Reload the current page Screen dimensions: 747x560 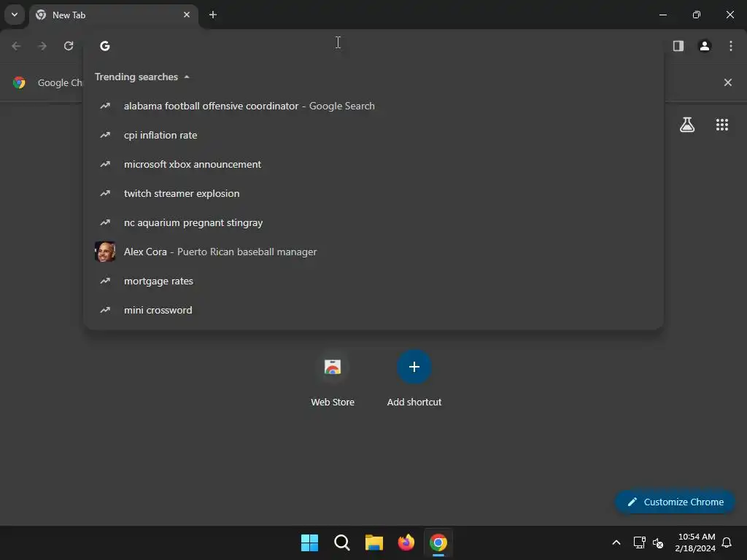(x=69, y=46)
